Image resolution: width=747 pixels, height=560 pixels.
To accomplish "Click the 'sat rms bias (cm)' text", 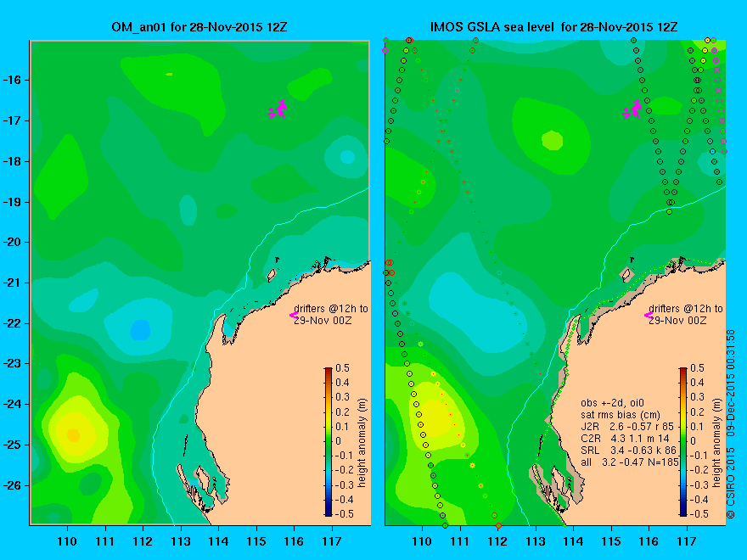I will point(621,415).
